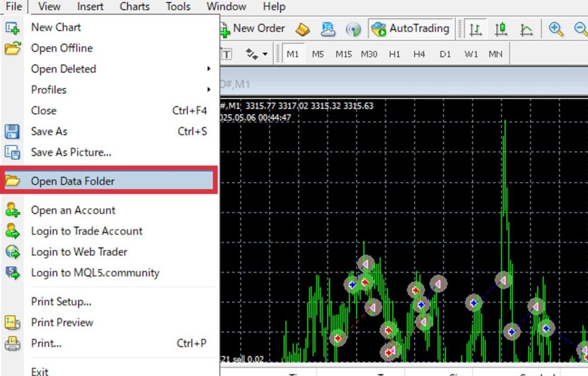This screenshot has width=588, height=376.
Task: Choose Open an Account entry
Action: (110, 210)
